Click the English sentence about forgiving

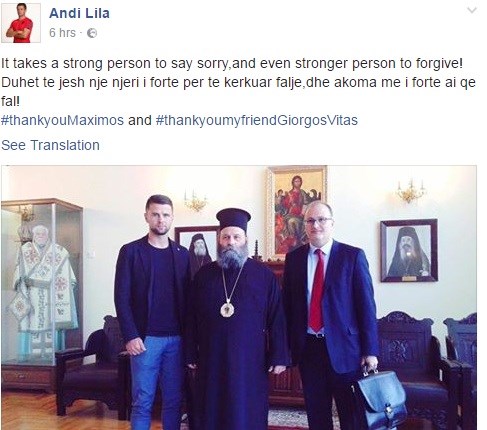coord(232,63)
